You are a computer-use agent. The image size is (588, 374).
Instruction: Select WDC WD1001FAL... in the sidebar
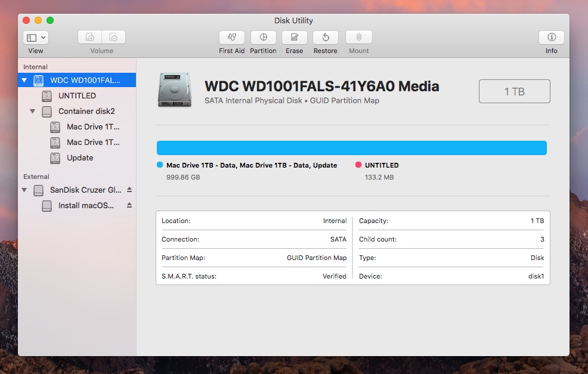point(77,81)
